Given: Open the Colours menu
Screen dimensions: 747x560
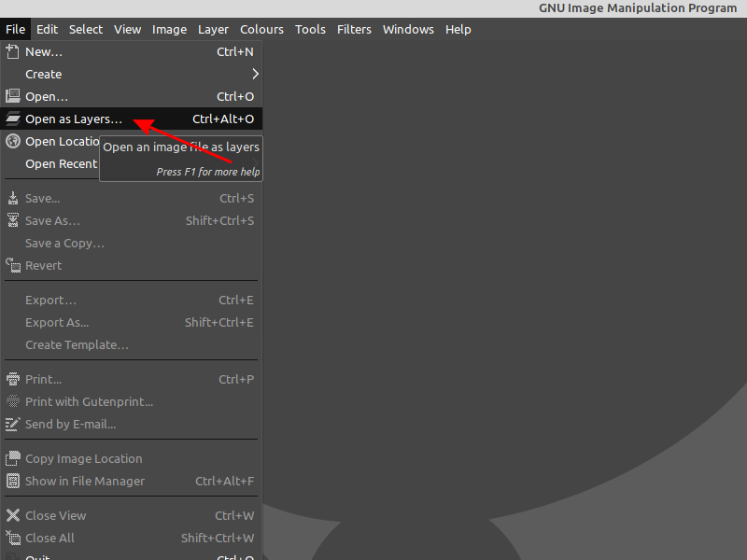Looking at the screenshot, I should [x=261, y=29].
